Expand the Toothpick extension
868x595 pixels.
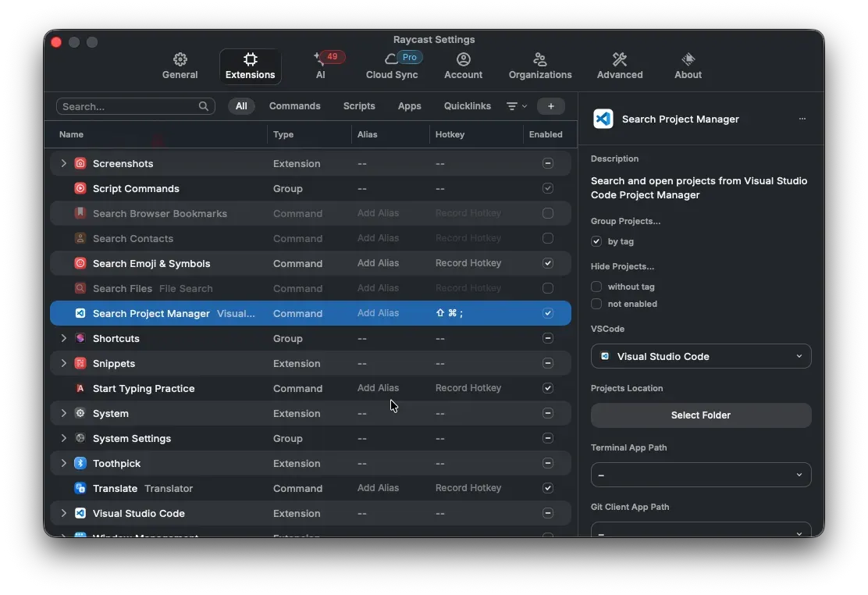pos(64,463)
